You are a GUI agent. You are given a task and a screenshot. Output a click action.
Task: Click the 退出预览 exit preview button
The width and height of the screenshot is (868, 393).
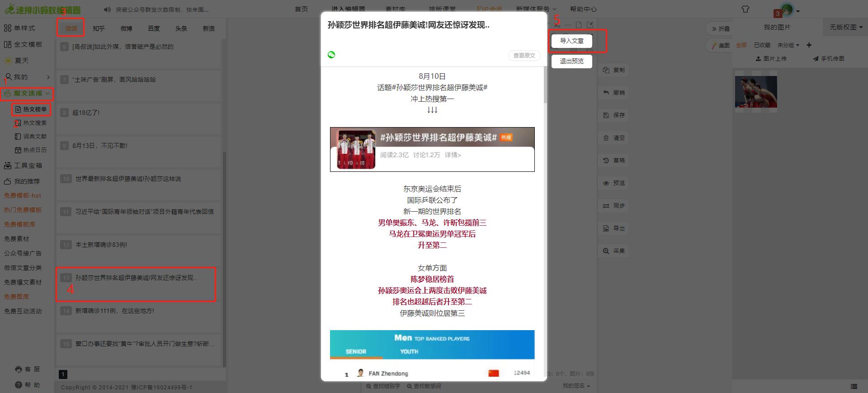(x=571, y=61)
